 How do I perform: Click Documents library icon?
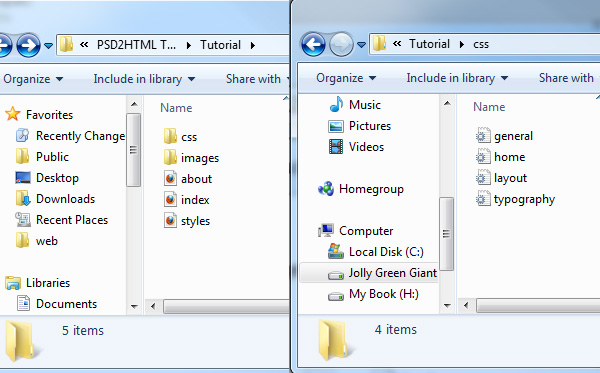(23, 303)
